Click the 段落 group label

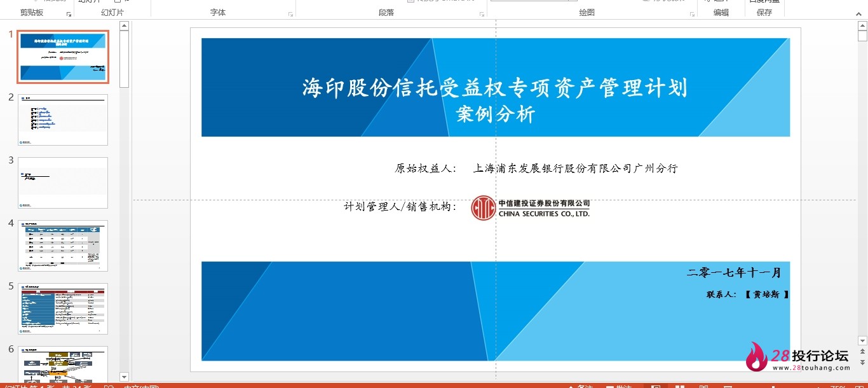(x=386, y=13)
